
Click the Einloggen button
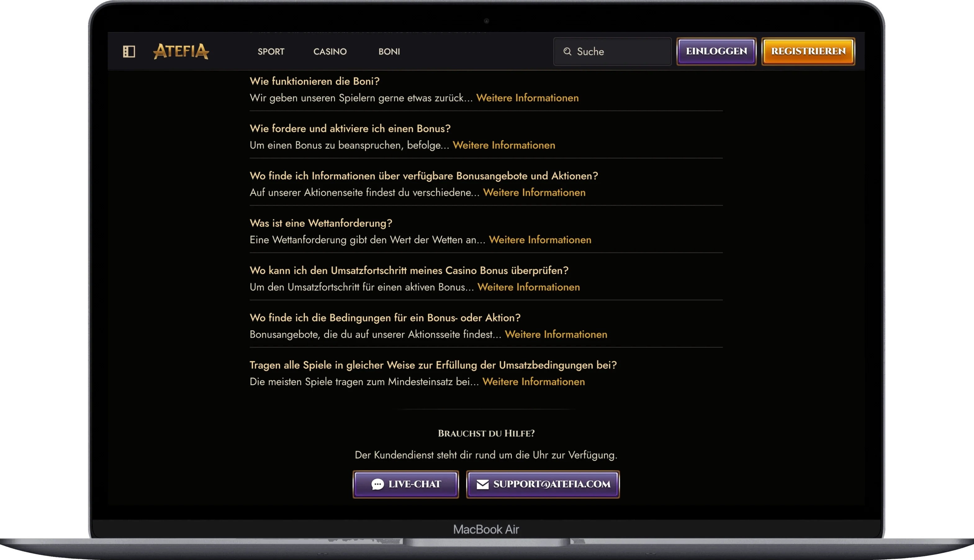[716, 51]
